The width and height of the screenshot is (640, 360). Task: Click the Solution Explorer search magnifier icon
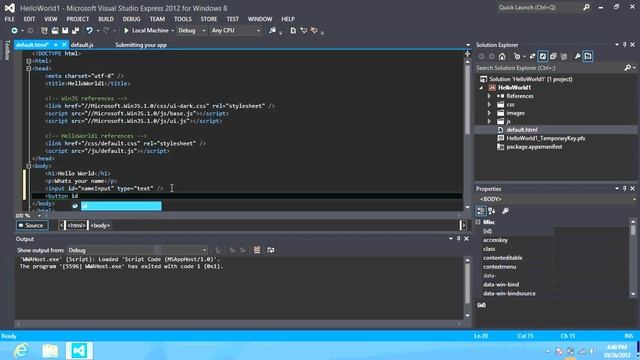(x=628, y=68)
